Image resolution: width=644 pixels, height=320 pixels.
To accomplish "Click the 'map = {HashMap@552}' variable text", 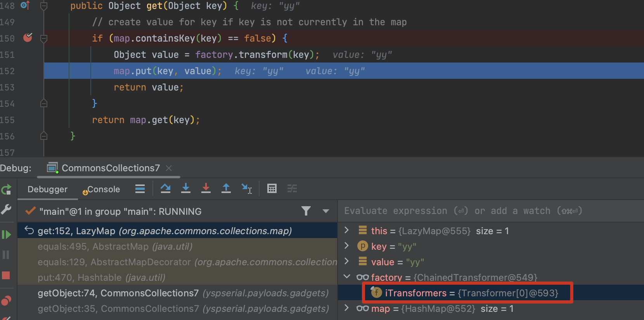I will coord(423,308).
